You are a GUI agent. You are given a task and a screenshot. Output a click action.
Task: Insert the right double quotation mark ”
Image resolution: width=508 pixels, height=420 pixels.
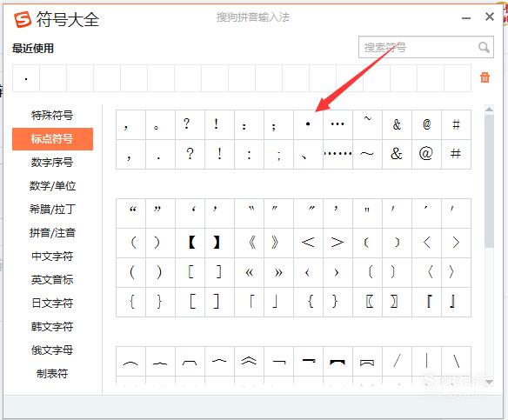160,213
